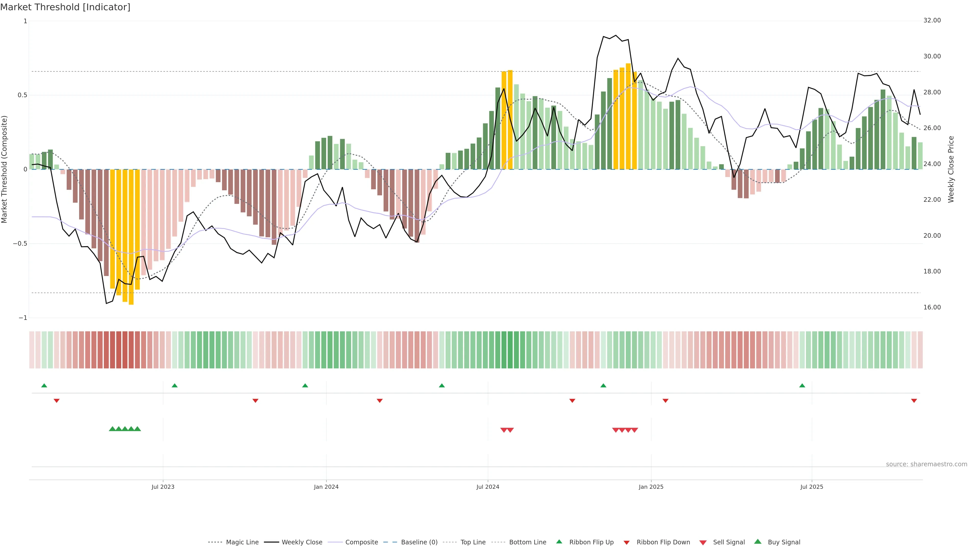Click the Bottom Line legend label
980x551 pixels.
(x=527, y=542)
